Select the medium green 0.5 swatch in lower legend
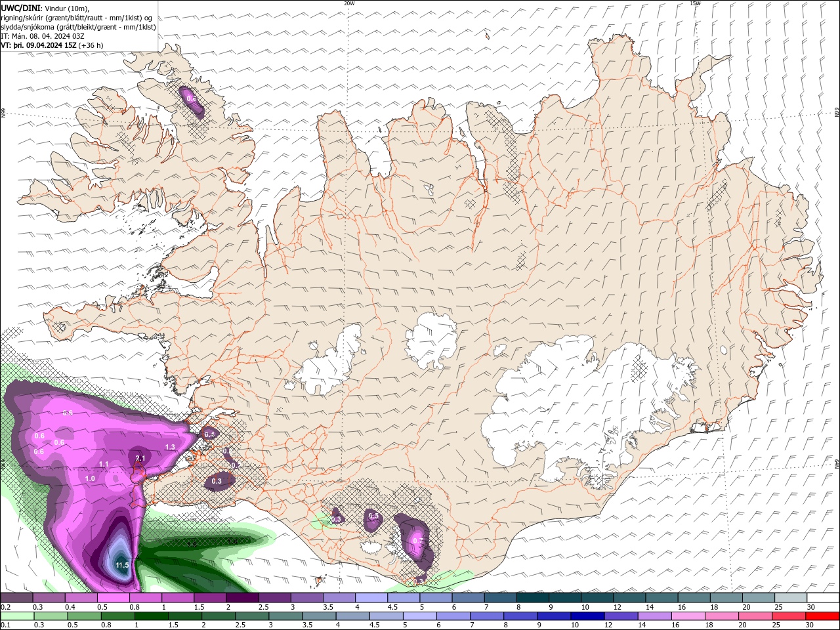 [84, 616]
